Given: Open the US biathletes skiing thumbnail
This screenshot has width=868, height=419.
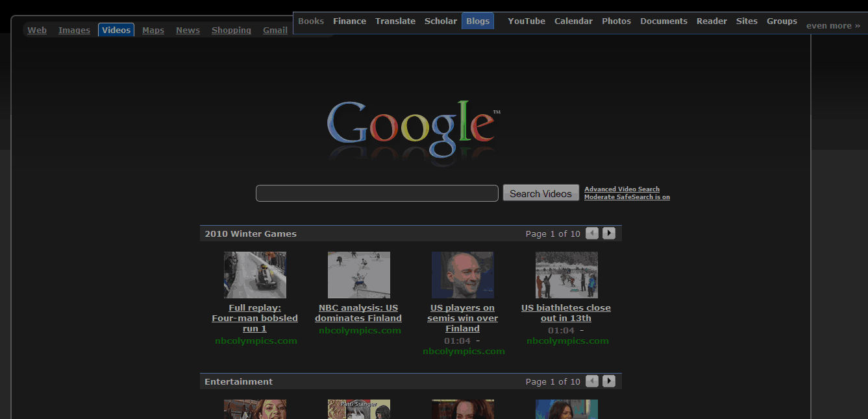Looking at the screenshot, I should point(567,275).
